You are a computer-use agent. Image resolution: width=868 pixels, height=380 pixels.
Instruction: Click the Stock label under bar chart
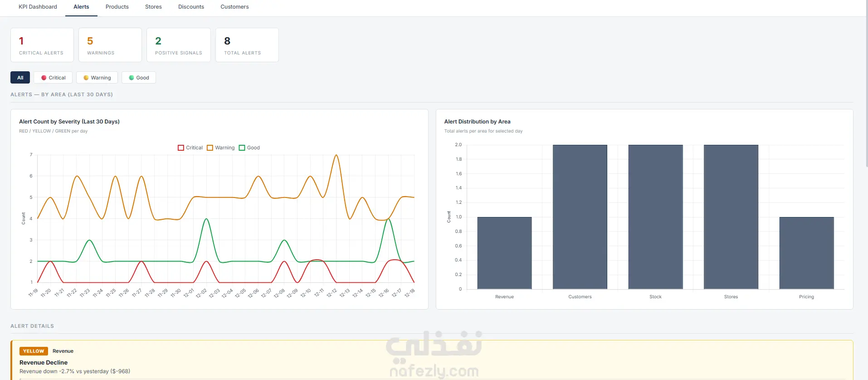[655, 296]
